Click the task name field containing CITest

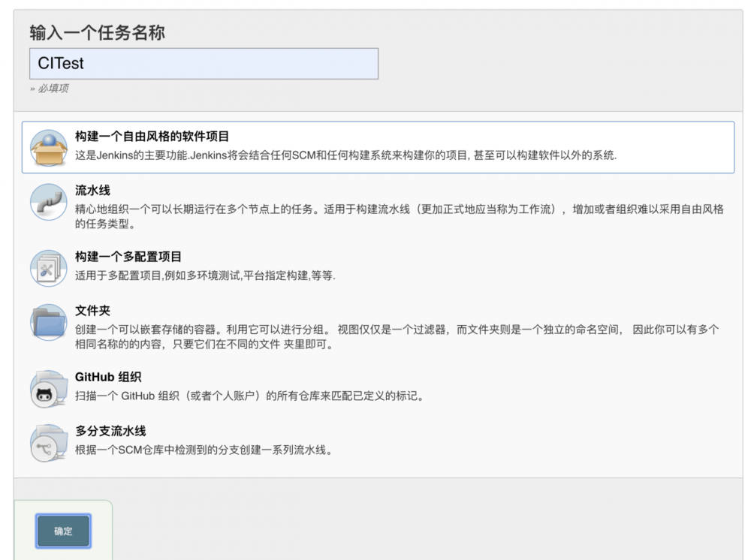click(x=203, y=64)
